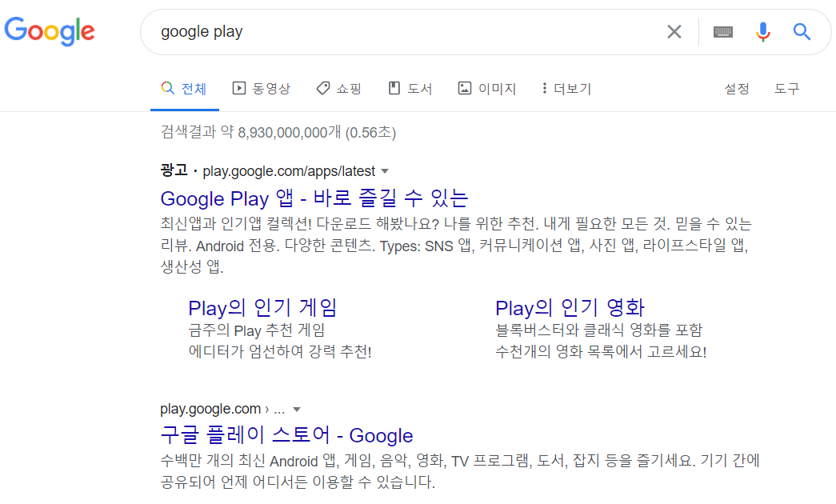The height and width of the screenshot is (504, 836).
Task: Open 구글 플레이 스토어 - Google result
Action: tap(287, 435)
